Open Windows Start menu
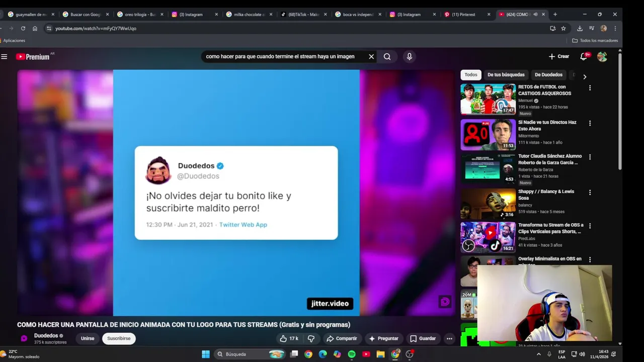644x362 pixels. 206,354
